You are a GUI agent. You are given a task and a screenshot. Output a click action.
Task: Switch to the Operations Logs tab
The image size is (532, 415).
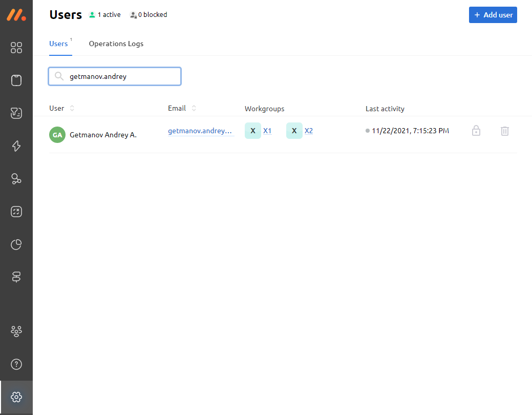[116, 44]
